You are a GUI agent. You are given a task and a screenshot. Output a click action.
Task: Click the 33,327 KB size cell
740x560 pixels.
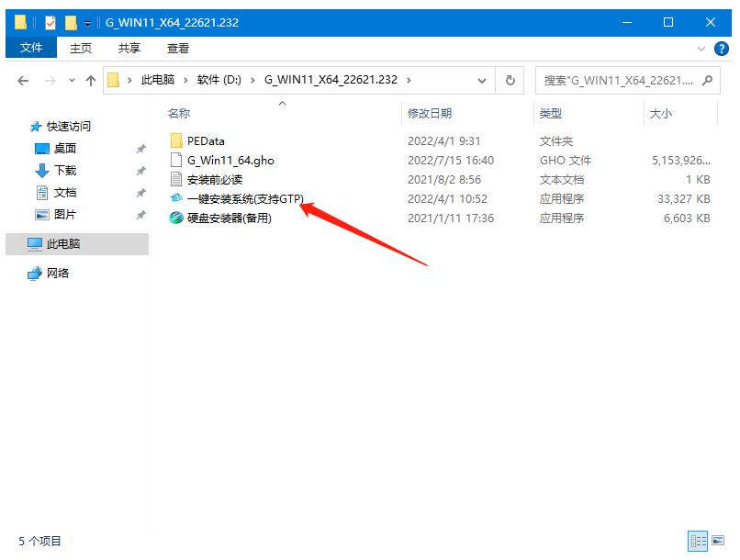point(684,199)
